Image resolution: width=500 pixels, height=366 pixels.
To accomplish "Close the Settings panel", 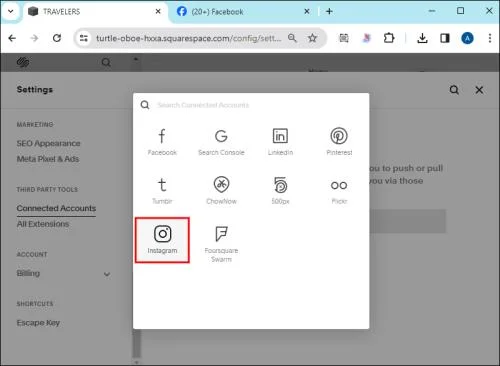I will [x=479, y=90].
